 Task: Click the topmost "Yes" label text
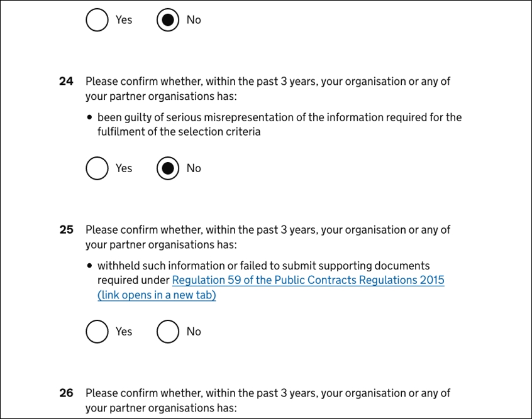[x=124, y=19]
